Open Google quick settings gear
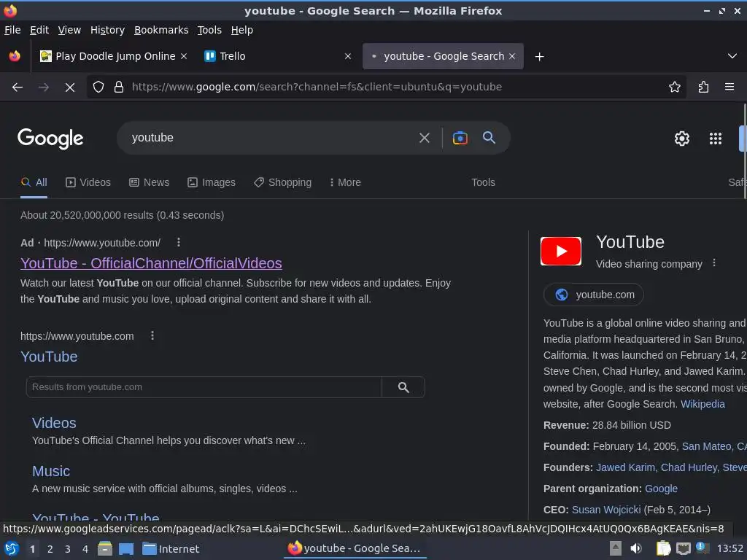The image size is (747, 560). pos(682,139)
